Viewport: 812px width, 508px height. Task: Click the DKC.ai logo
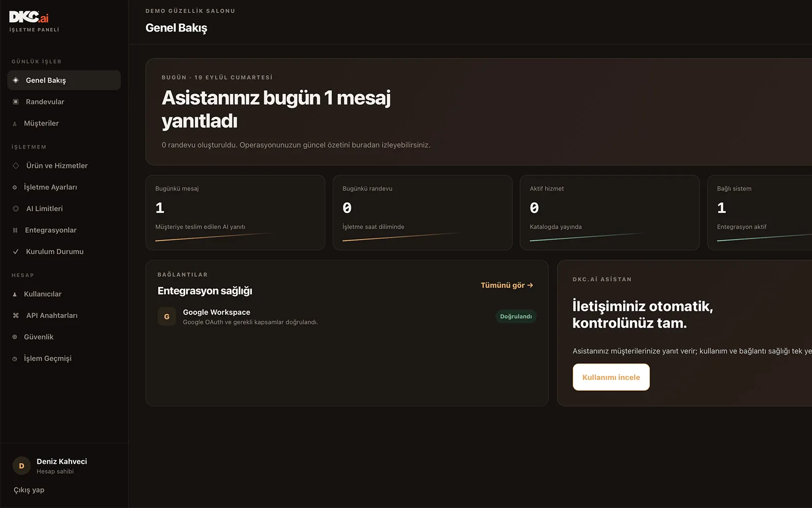click(x=29, y=17)
